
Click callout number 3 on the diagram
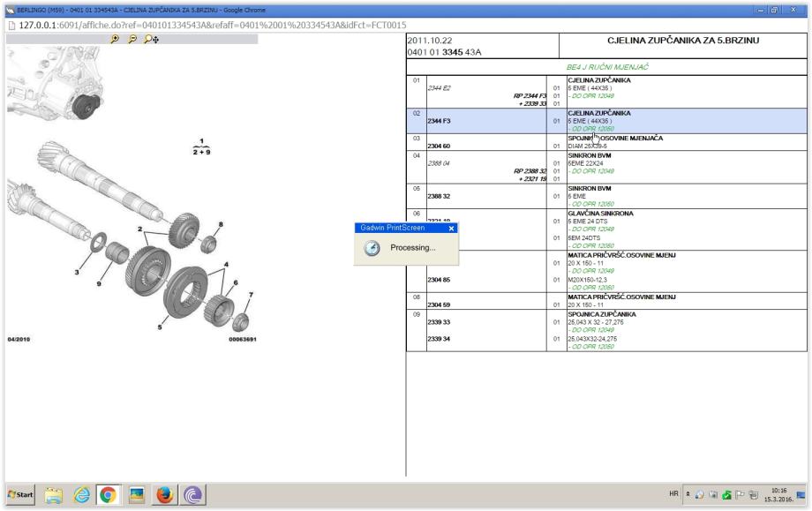click(x=77, y=272)
